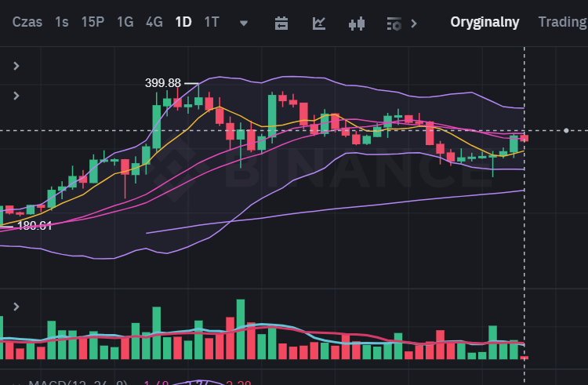Image resolution: width=588 pixels, height=385 pixels.
Task: Select the 1D daily interval
Action: click(x=183, y=22)
